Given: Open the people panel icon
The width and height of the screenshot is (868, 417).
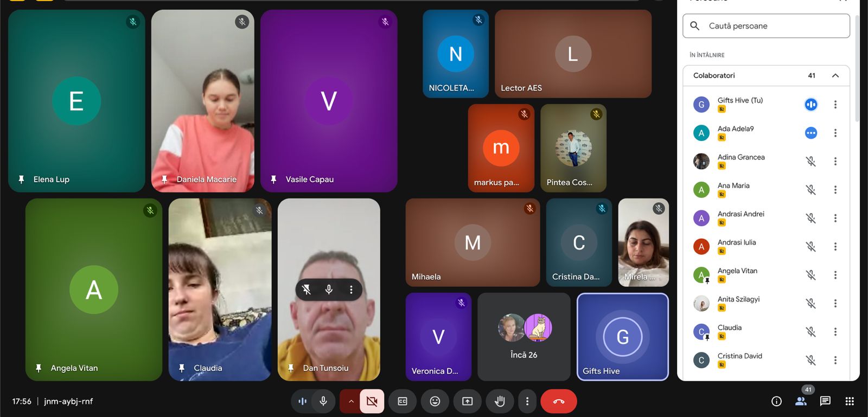Looking at the screenshot, I should (801, 401).
